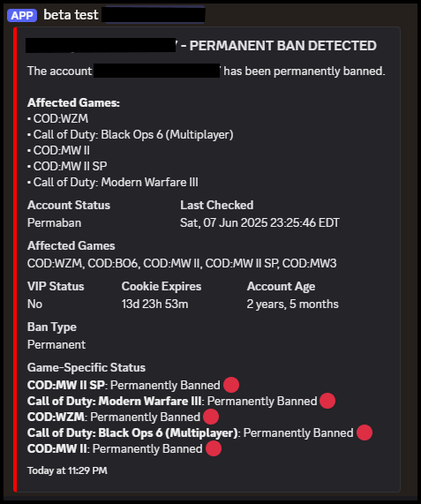Click the Cookie Expires 13d 23h 53m value
The image size is (421, 504).
tap(155, 304)
